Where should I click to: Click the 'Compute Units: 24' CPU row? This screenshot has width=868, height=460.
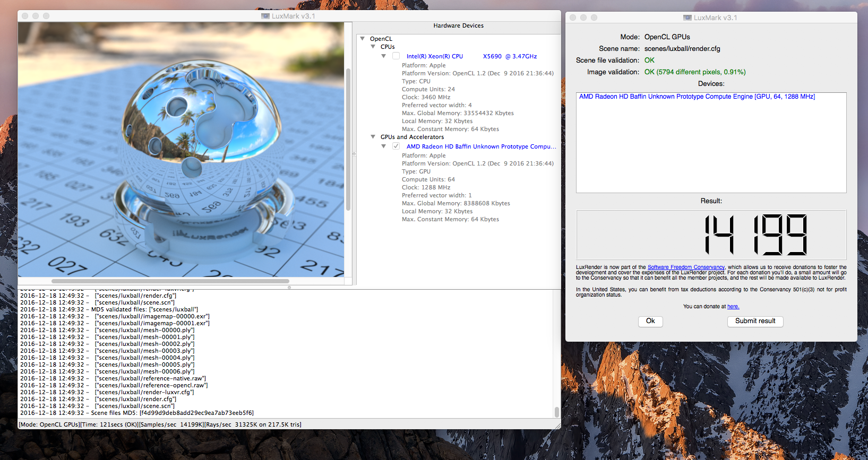point(428,89)
